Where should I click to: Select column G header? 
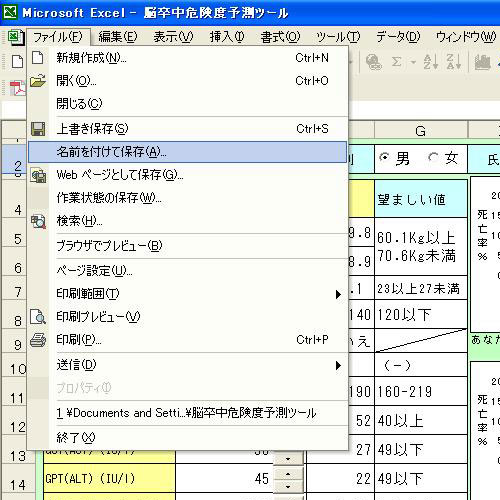pos(421,131)
